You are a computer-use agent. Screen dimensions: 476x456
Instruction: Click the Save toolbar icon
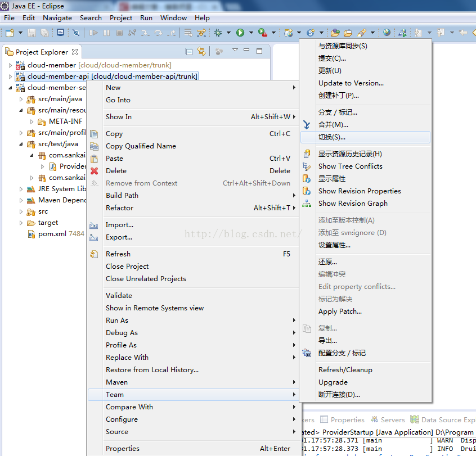[x=32, y=33]
